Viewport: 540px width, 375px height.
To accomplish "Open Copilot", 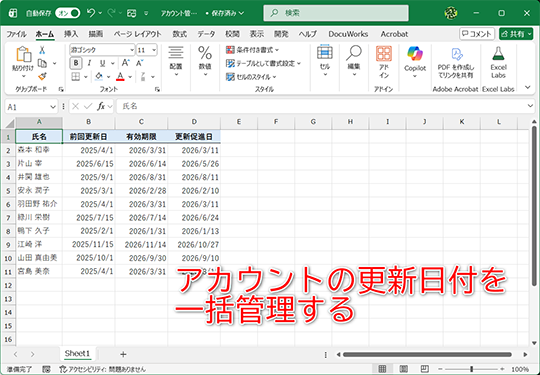I will (x=415, y=62).
